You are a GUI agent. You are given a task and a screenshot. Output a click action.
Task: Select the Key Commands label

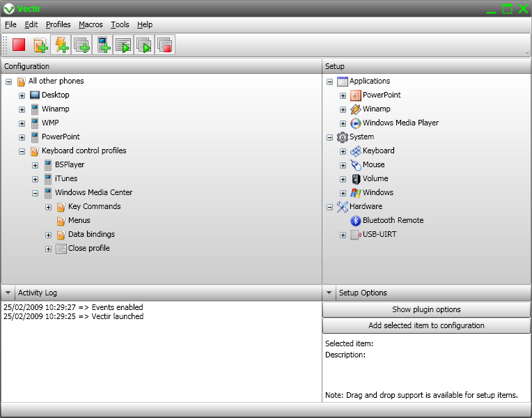point(94,206)
